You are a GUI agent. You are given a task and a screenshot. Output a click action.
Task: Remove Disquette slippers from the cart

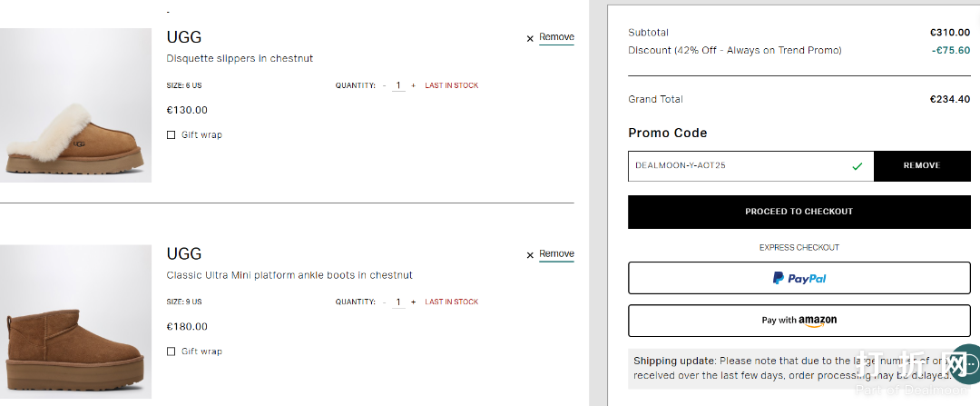(556, 37)
